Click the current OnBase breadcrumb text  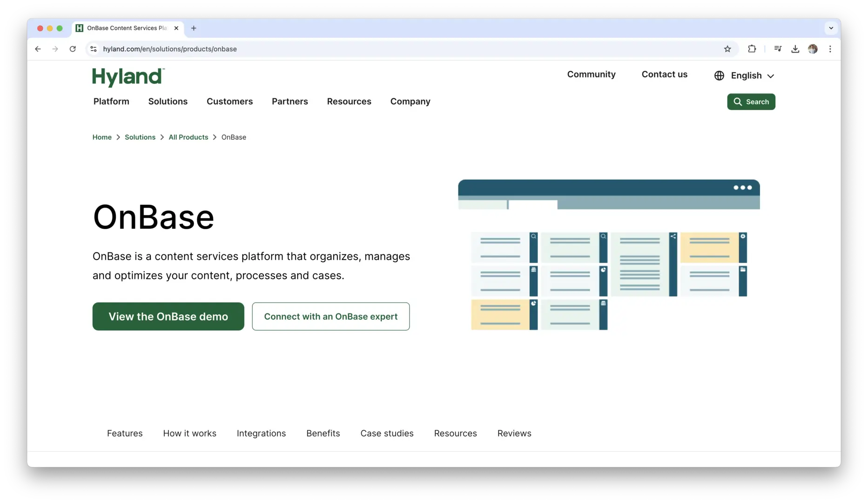tap(234, 137)
